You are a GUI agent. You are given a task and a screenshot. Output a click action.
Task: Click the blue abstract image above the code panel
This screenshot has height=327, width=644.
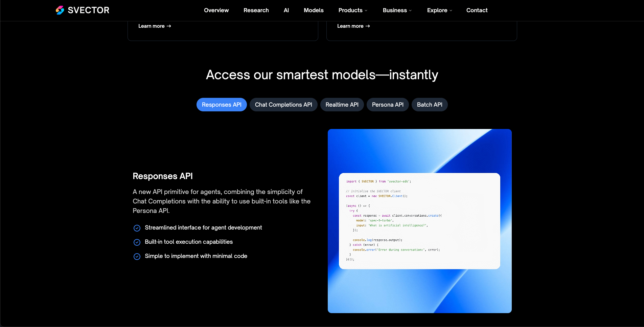[x=419, y=151]
